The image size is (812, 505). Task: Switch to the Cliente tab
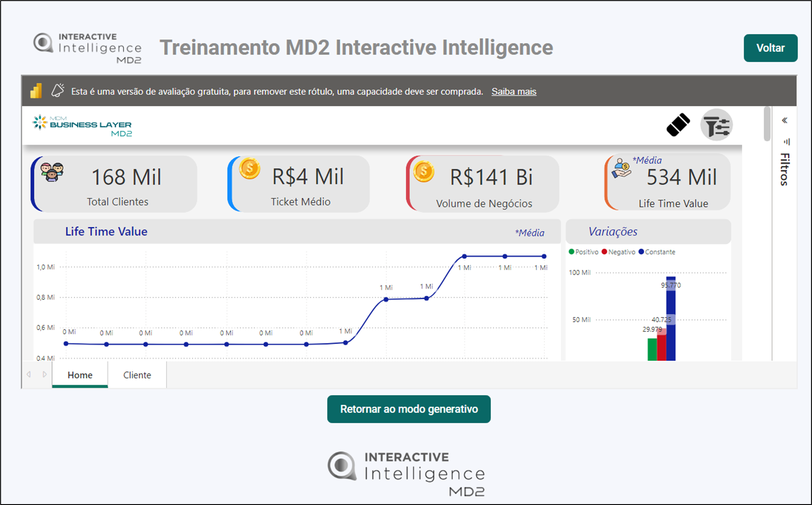[x=137, y=375]
